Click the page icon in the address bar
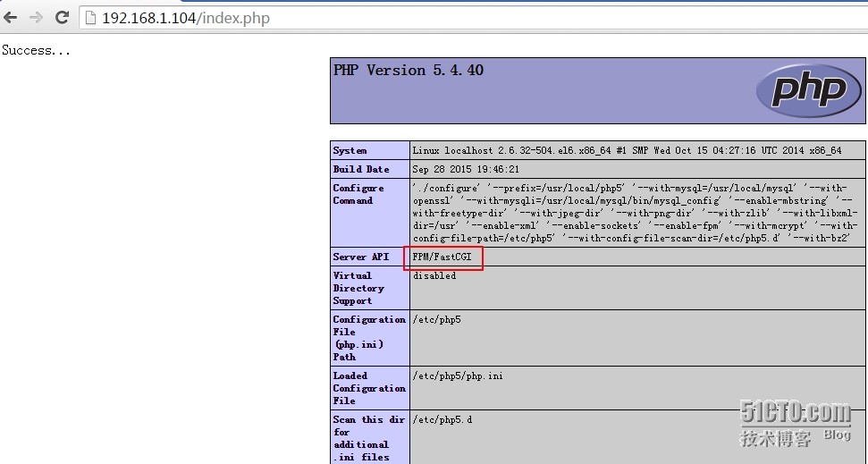 91,18
